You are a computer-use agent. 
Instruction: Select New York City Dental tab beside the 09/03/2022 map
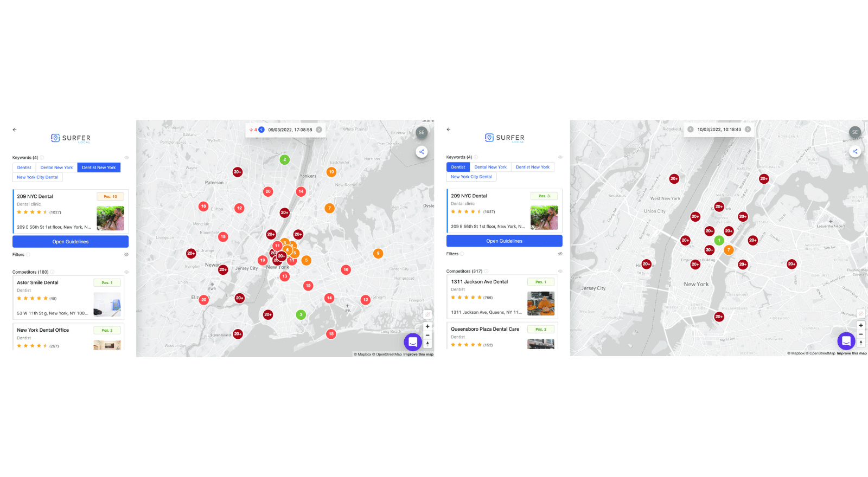tap(37, 177)
